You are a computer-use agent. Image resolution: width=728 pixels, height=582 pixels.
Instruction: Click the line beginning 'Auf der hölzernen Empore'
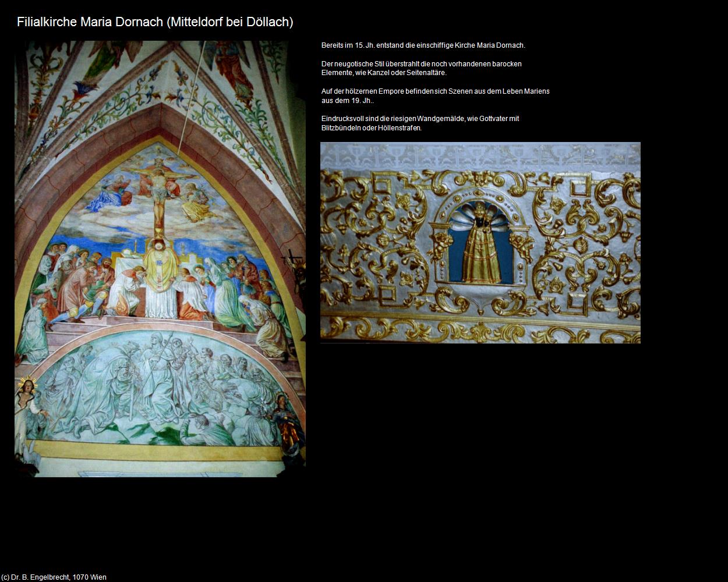click(436, 91)
